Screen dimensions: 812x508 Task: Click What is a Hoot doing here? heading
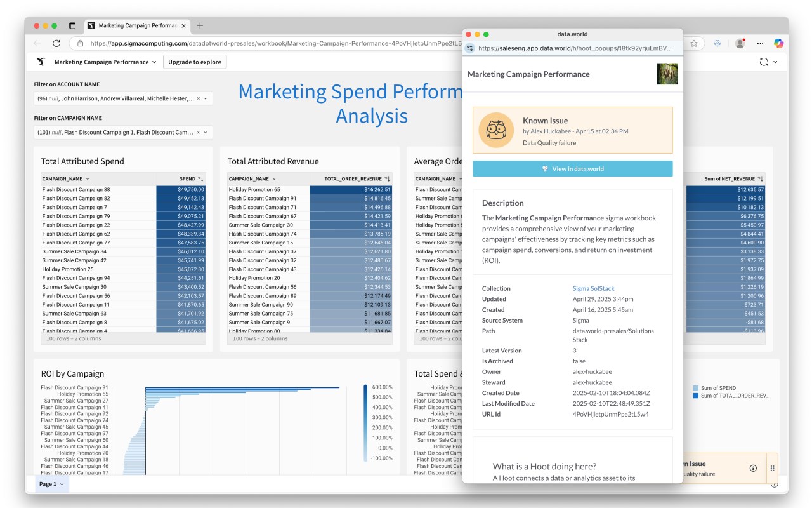544,466
